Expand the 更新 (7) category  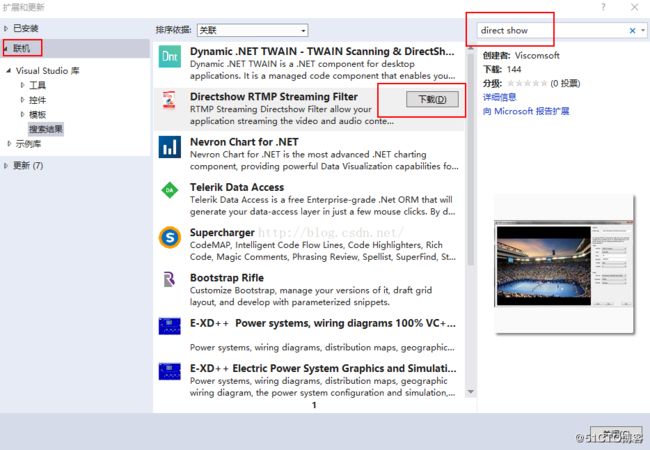6,166
